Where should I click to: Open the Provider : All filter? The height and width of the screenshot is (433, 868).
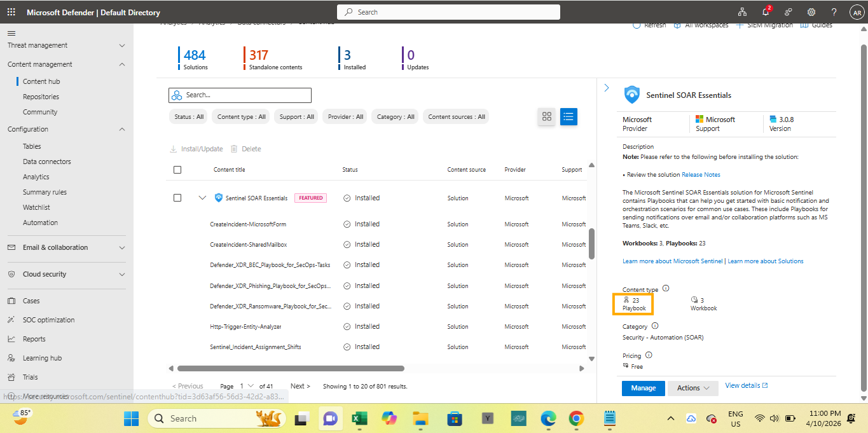coord(345,117)
